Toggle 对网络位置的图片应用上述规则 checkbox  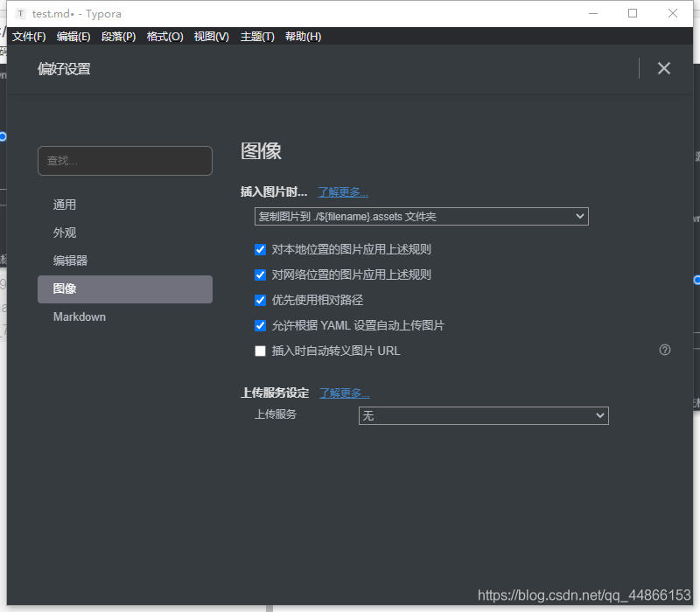click(260, 275)
